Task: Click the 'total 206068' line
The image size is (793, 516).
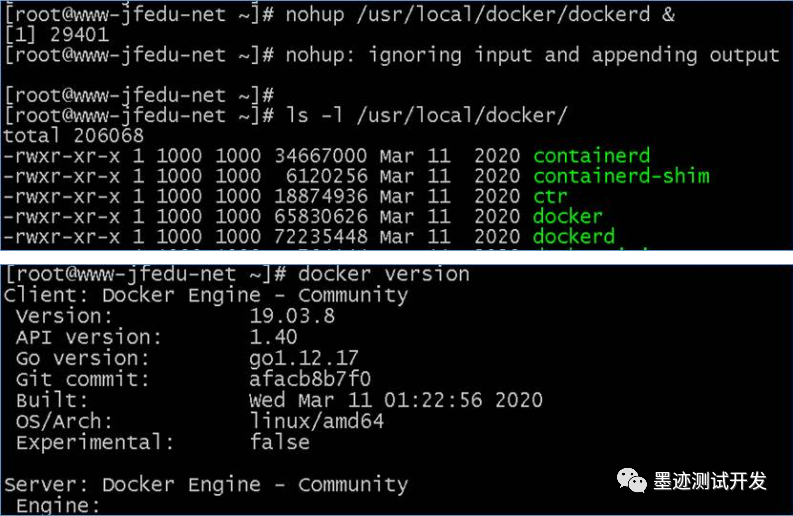Action: (73, 136)
